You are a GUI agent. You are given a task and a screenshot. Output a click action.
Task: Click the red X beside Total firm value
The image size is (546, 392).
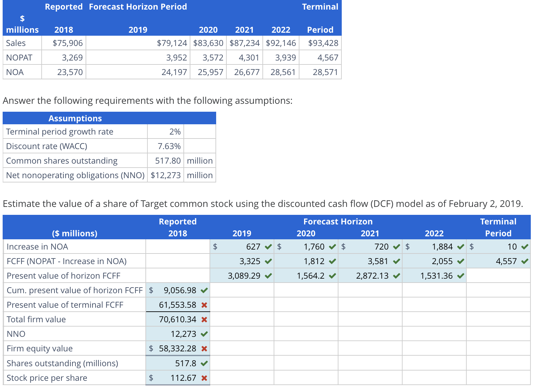point(204,319)
